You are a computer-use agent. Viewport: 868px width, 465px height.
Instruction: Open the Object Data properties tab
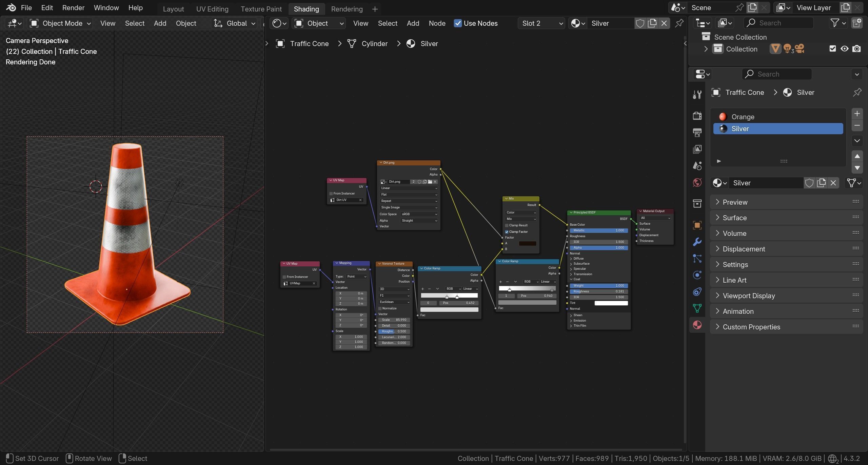pos(697,308)
